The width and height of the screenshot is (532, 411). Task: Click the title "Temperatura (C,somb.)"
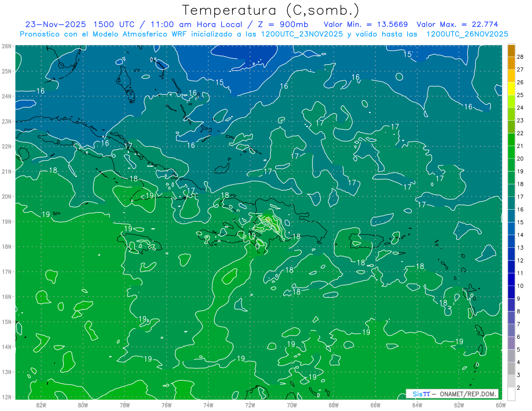tap(271, 10)
